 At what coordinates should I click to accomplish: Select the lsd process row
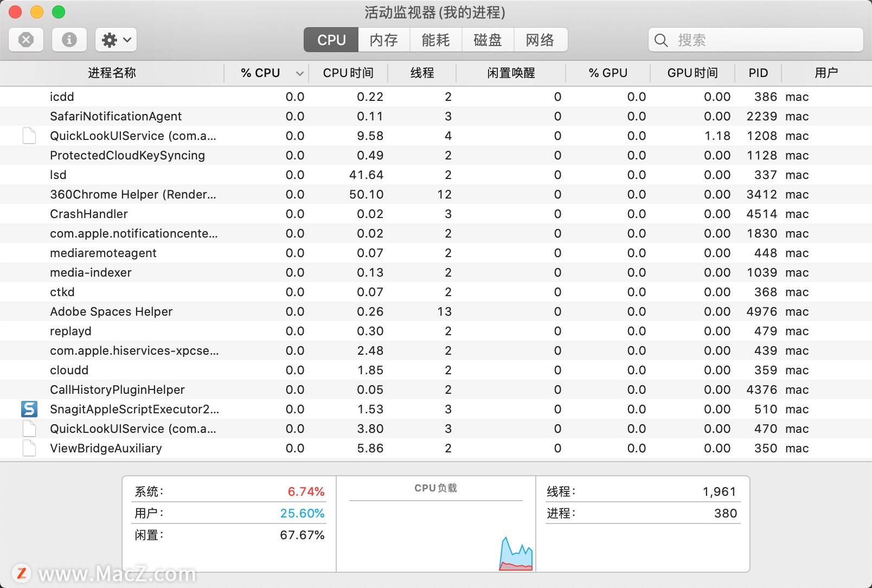(436, 175)
